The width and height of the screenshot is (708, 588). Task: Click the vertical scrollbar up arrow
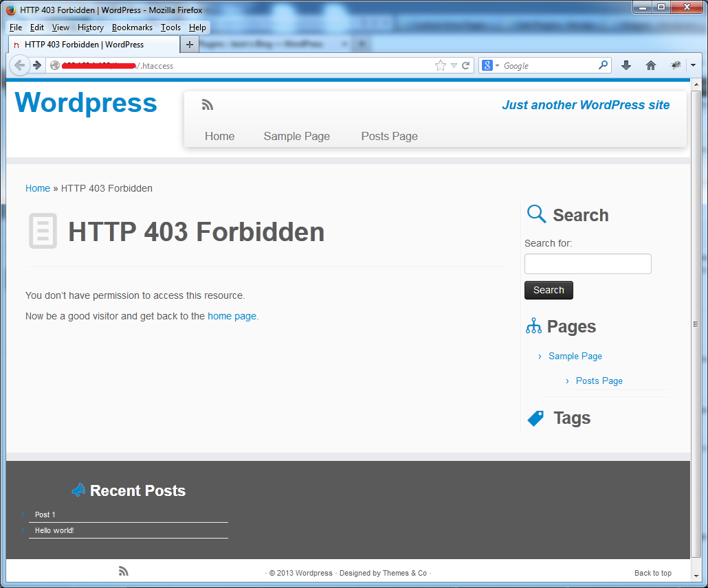pos(696,85)
